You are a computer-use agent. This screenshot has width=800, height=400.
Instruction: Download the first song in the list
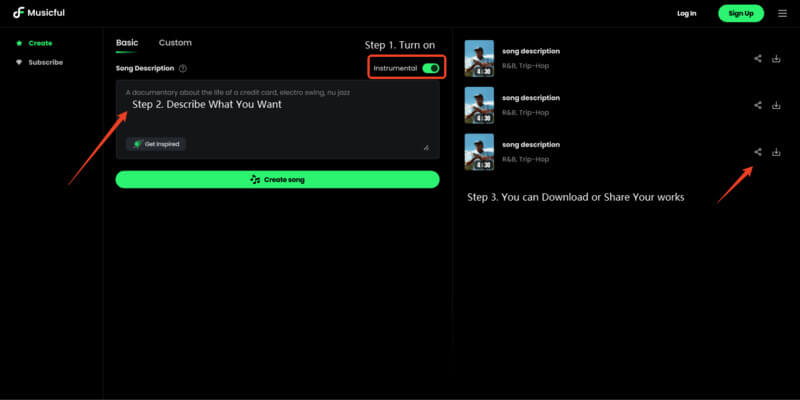coord(776,59)
